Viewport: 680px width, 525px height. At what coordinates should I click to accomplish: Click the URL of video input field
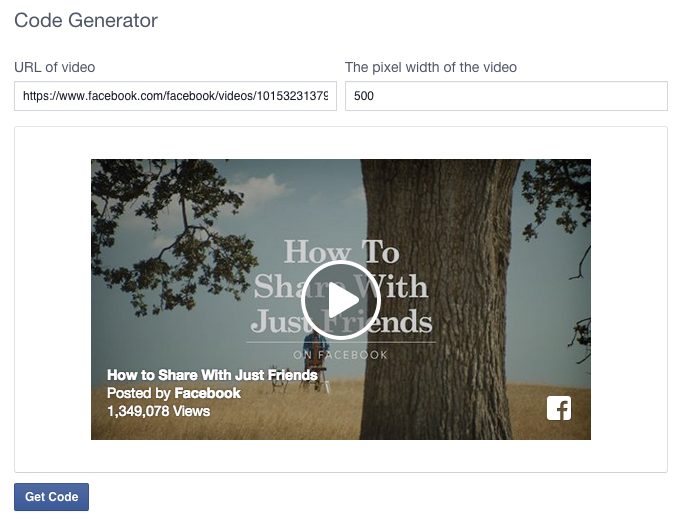click(x=175, y=96)
